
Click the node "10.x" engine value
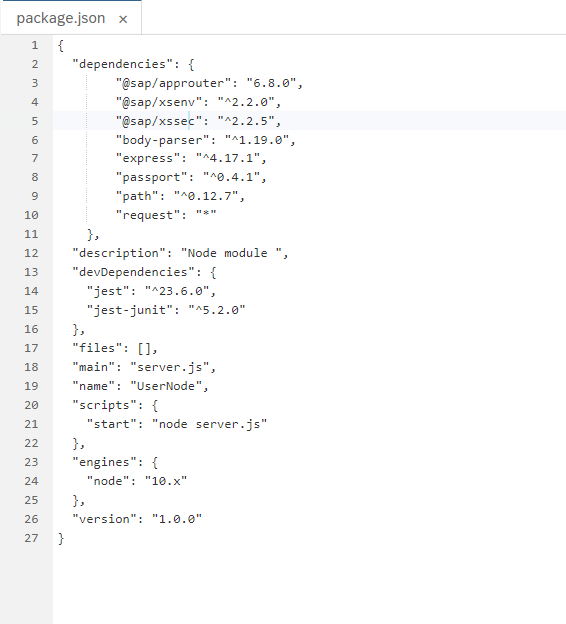click(166, 481)
